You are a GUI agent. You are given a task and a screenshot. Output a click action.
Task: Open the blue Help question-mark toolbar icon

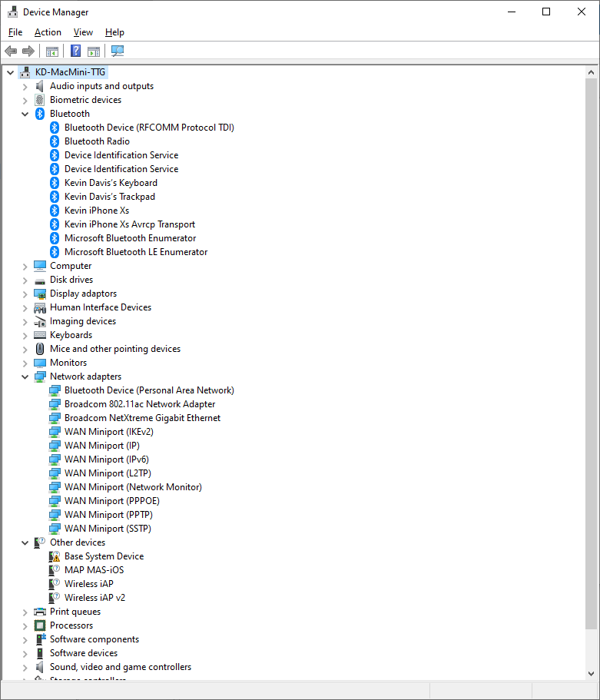[x=75, y=51]
